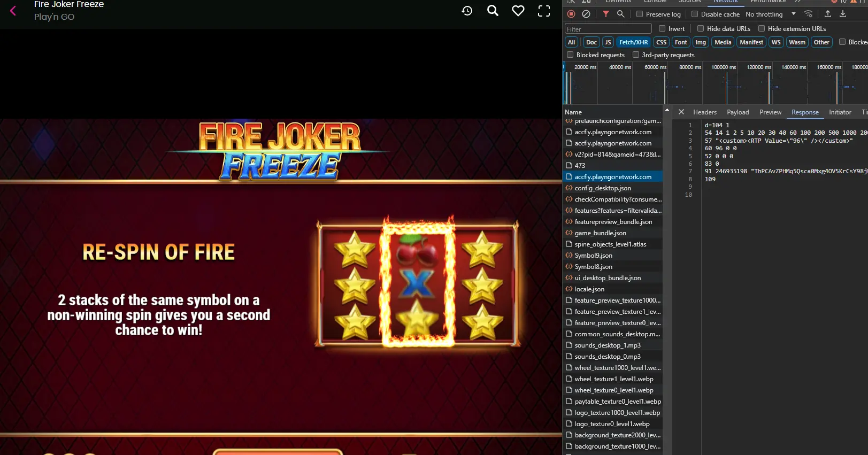Image resolution: width=868 pixels, height=455 pixels.
Task: Check 3rd-party requests checkbox
Action: point(636,55)
